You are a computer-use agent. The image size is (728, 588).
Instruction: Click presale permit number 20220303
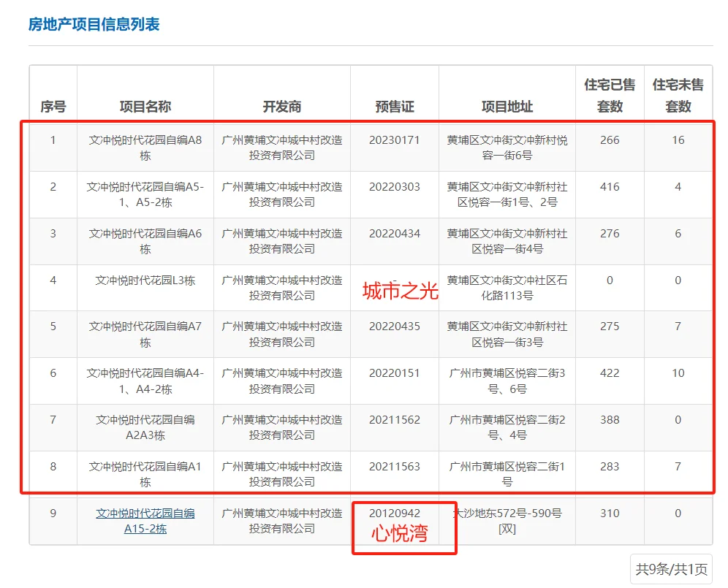click(x=395, y=187)
